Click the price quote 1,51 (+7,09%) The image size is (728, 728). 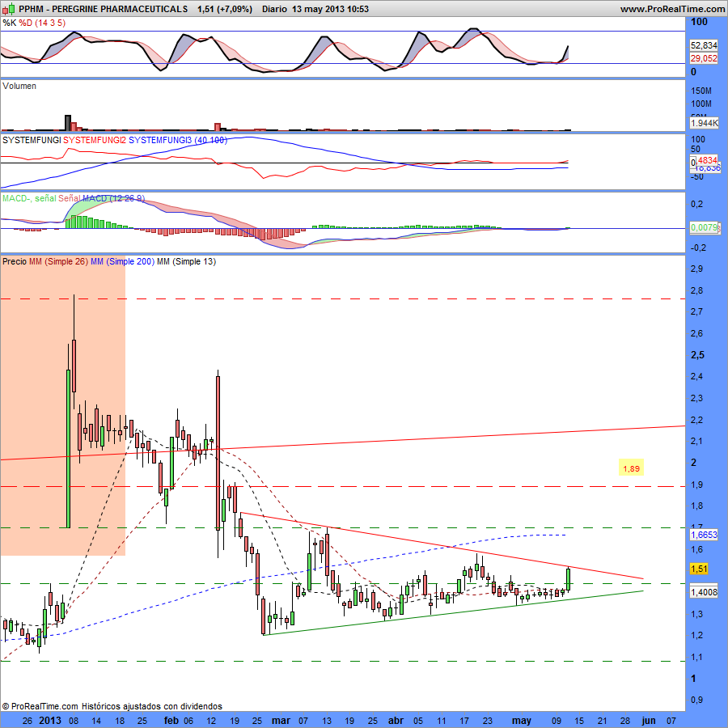(225, 9)
